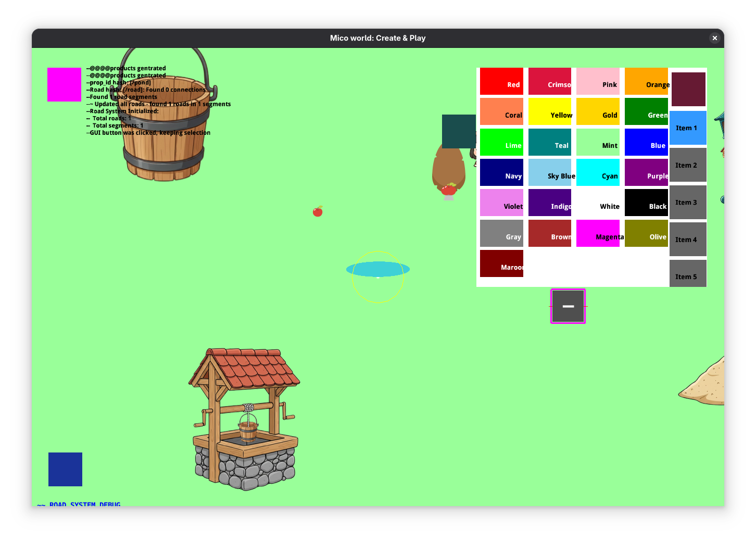The image size is (756, 541).
Task: Click the magenta square in the top-left
Action: point(64,84)
